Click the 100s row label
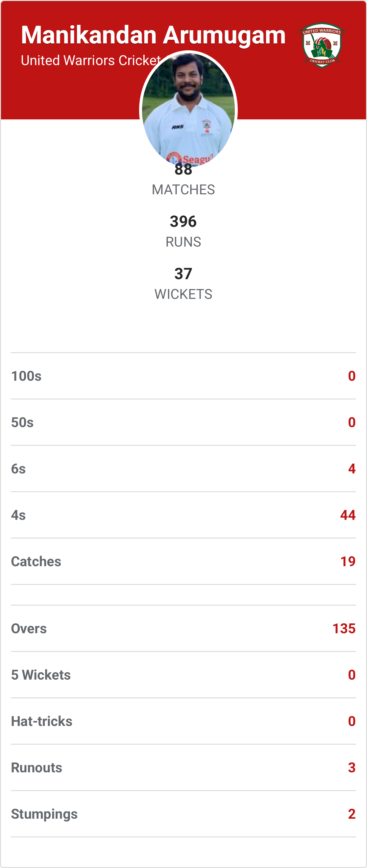This screenshot has width=367, height=868. (x=26, y=376)
